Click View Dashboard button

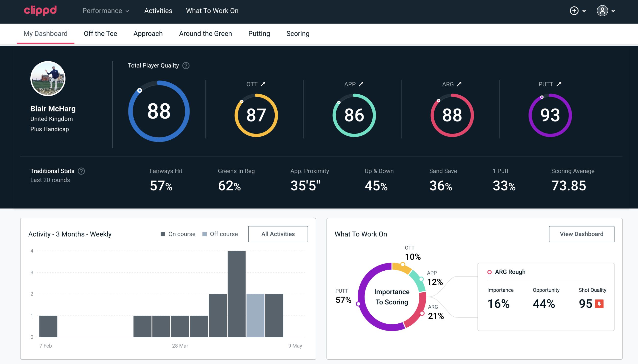click(581, 234)
